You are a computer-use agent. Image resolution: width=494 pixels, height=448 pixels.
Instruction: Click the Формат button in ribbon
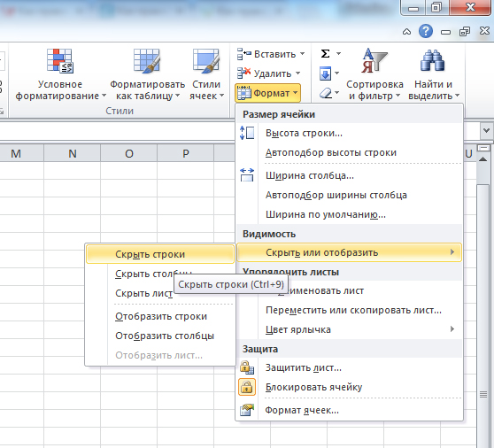[x=267, y=93]
